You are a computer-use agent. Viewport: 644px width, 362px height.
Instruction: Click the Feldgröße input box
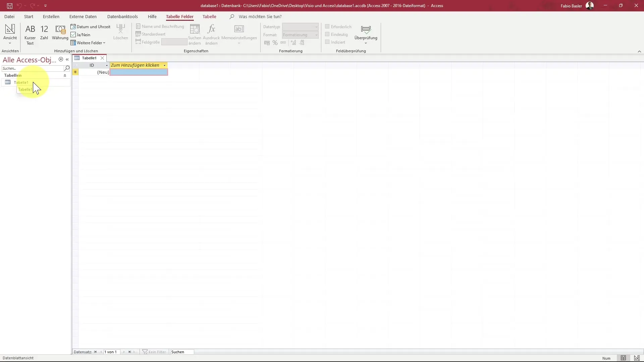pos(174,42)
